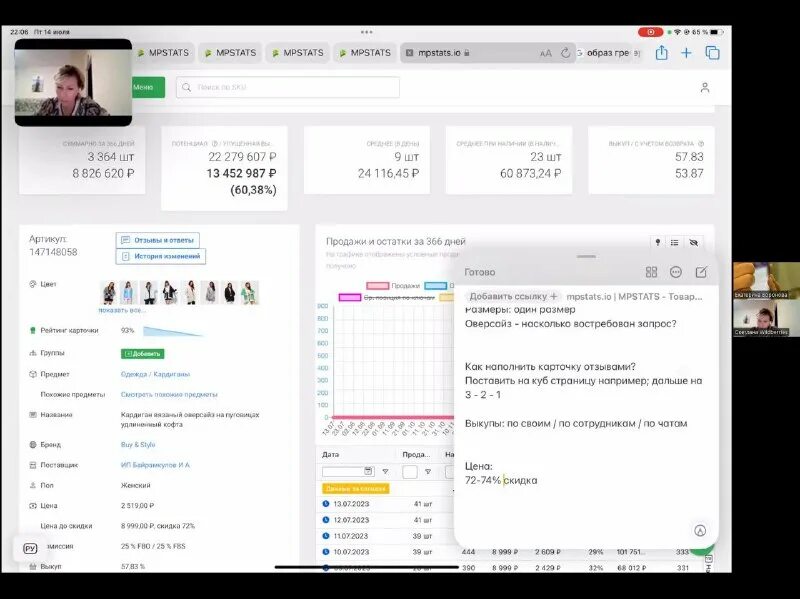Reload the mpstats.io page
Viewport: 800px width, 599px height.
click(x=565, y=53)
